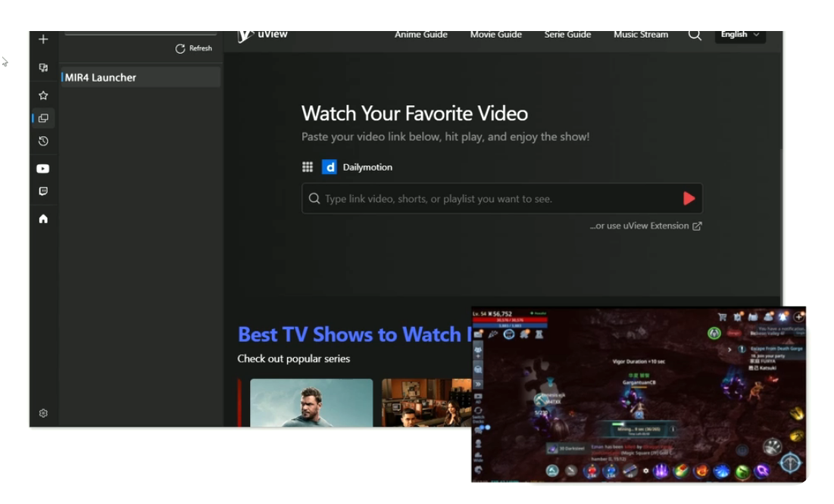Select the Dailymotion platform icon
The image size is (834, 504).
(330, 166)
